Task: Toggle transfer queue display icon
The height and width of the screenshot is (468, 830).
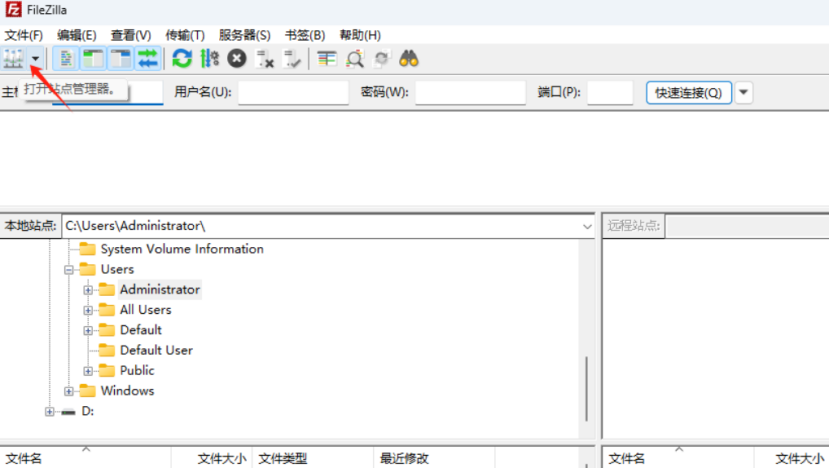Action: pyautogui.click(x=148, y=59)
